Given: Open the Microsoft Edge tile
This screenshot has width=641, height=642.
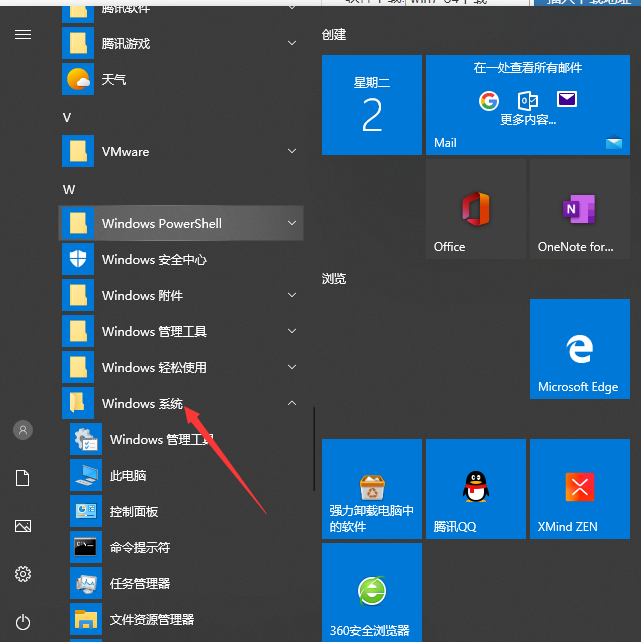Looking at the screenshot, I should click(x=580, y=349).
